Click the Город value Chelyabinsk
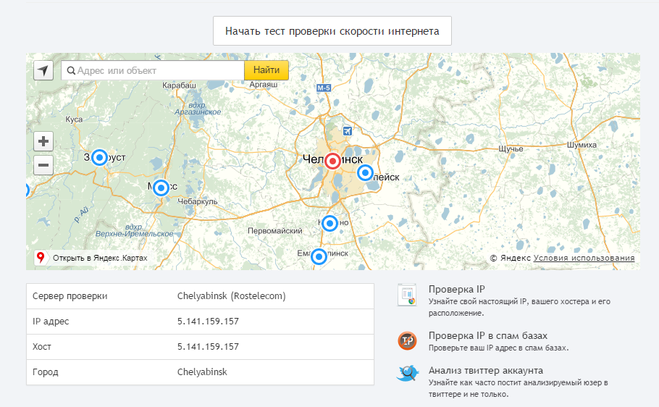 pyautogui.click(x=202, y=372)
